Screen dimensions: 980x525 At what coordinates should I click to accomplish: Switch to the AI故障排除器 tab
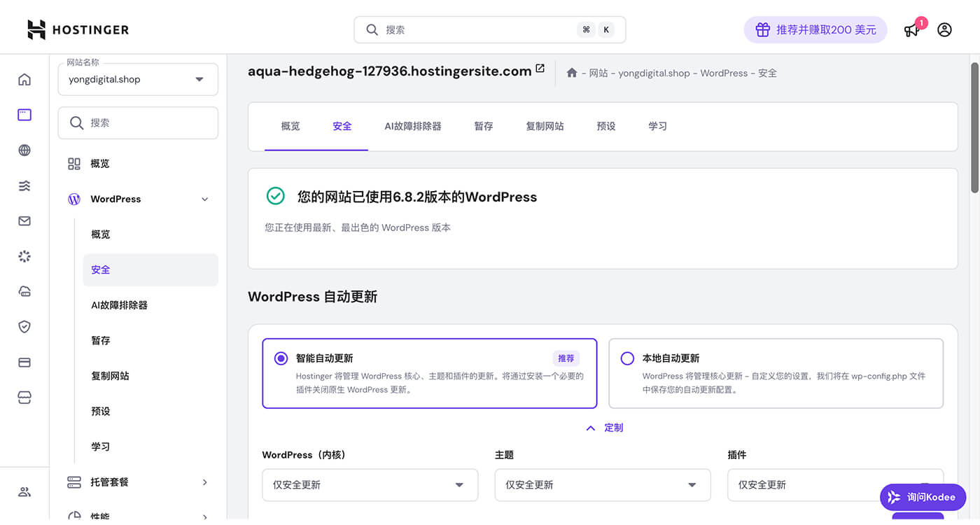(x=413, y=126)
